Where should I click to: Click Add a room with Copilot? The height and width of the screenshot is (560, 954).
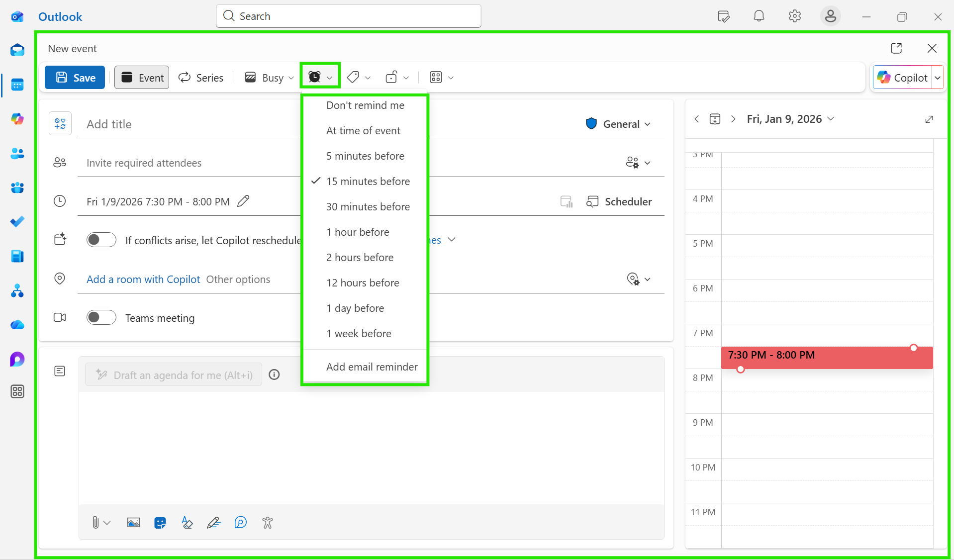click(x=143, y=280)
